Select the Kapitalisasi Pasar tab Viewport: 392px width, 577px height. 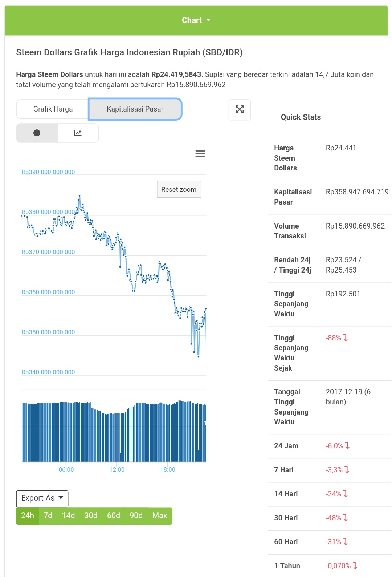point(135,109)
